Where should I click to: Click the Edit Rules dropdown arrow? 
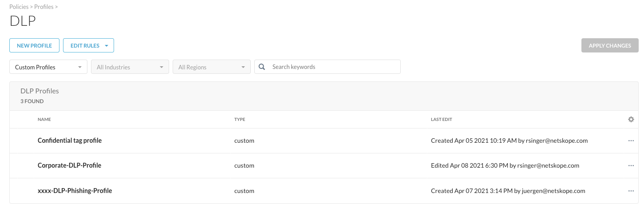click(107, 45)
